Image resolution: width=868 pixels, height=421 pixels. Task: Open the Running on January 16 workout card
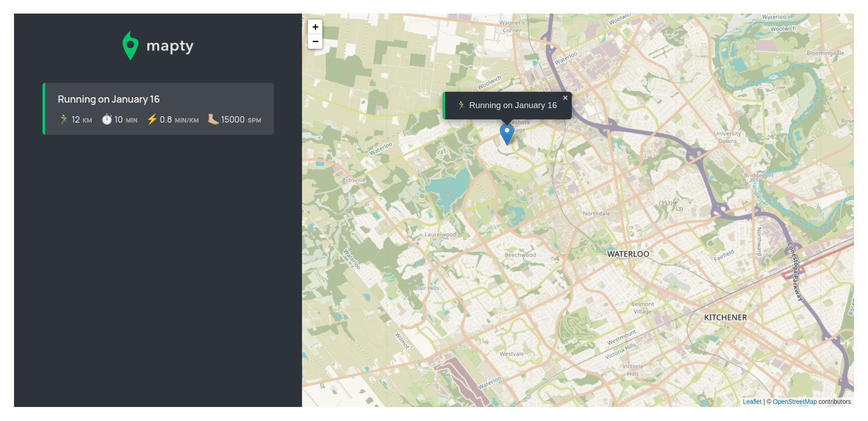click(x=158, y=109)
